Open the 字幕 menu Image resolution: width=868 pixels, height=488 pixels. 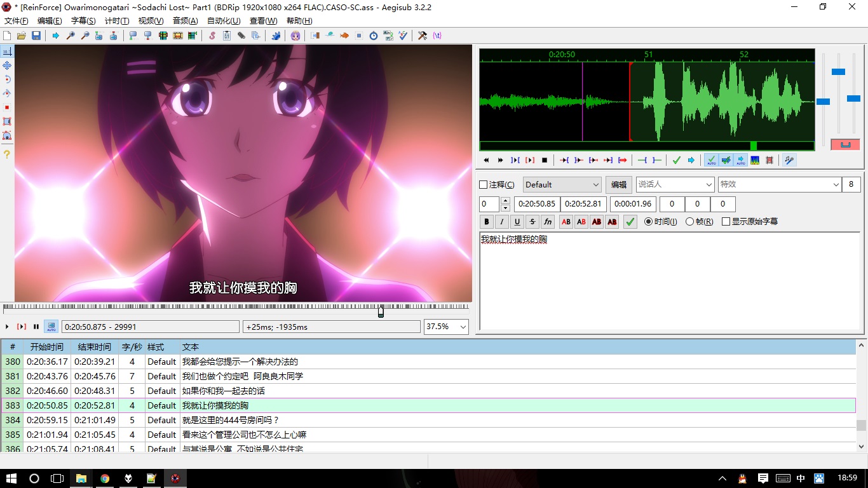(x=83, y=21)
